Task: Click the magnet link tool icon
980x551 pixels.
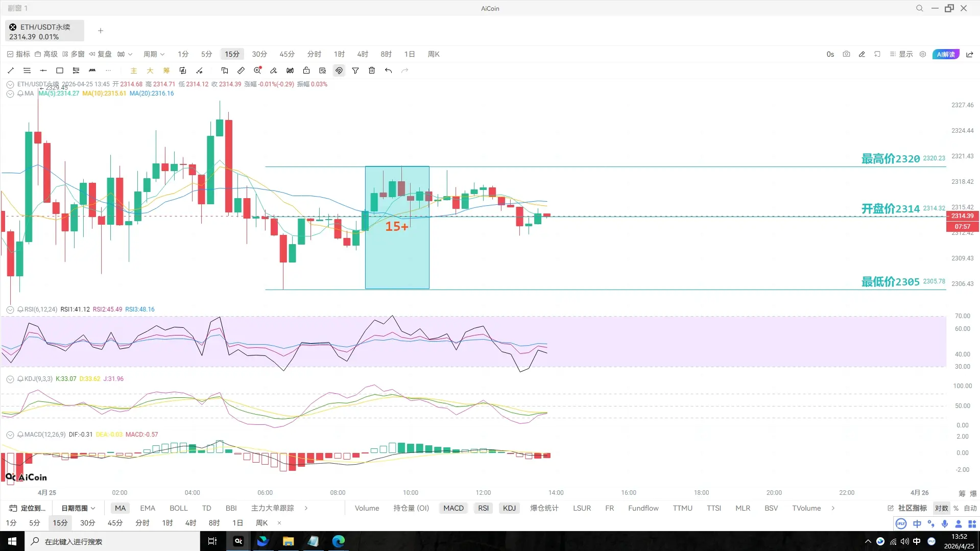Action: tap(339, 70)
